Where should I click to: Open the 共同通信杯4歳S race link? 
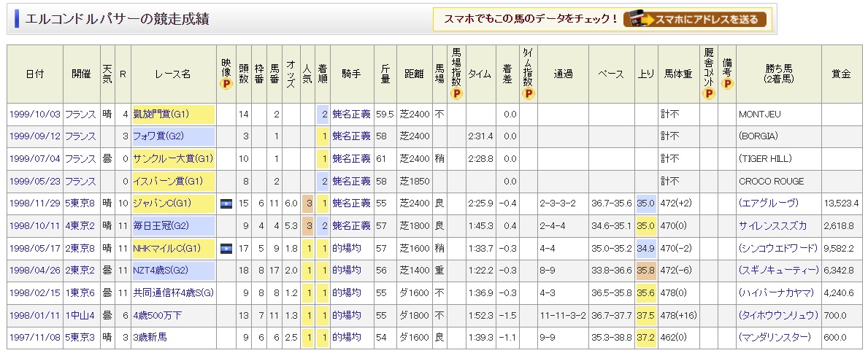click(172, 294)
